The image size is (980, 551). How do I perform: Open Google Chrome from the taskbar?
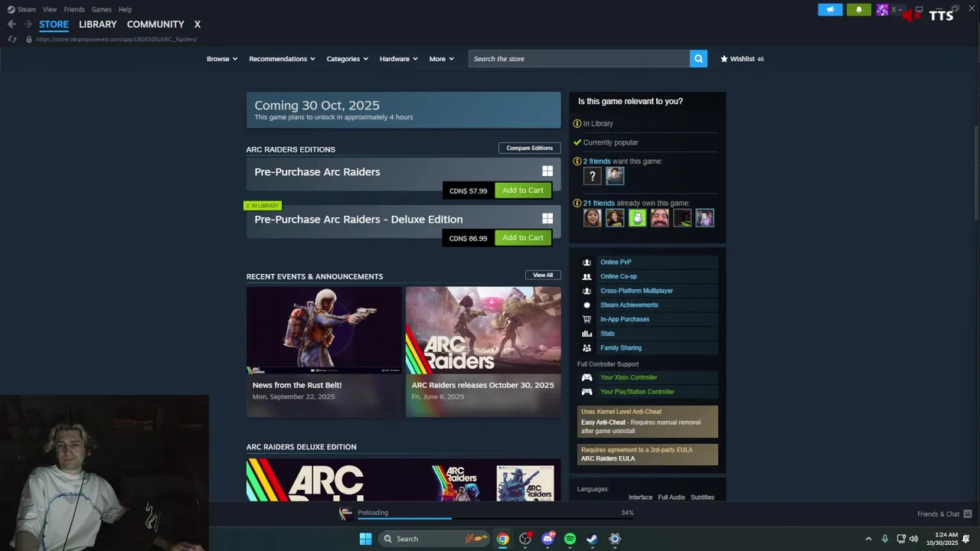[x=502, y=539]
